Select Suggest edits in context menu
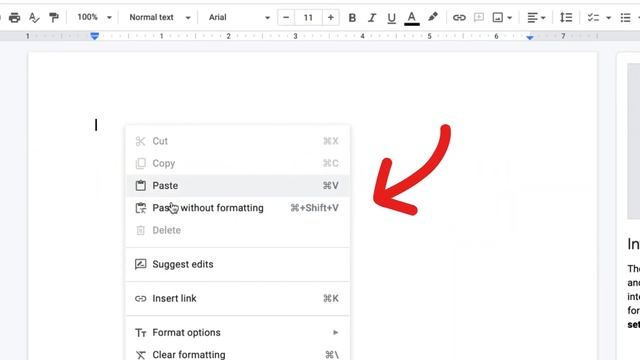640x360 pixels. tap(238, 264)
